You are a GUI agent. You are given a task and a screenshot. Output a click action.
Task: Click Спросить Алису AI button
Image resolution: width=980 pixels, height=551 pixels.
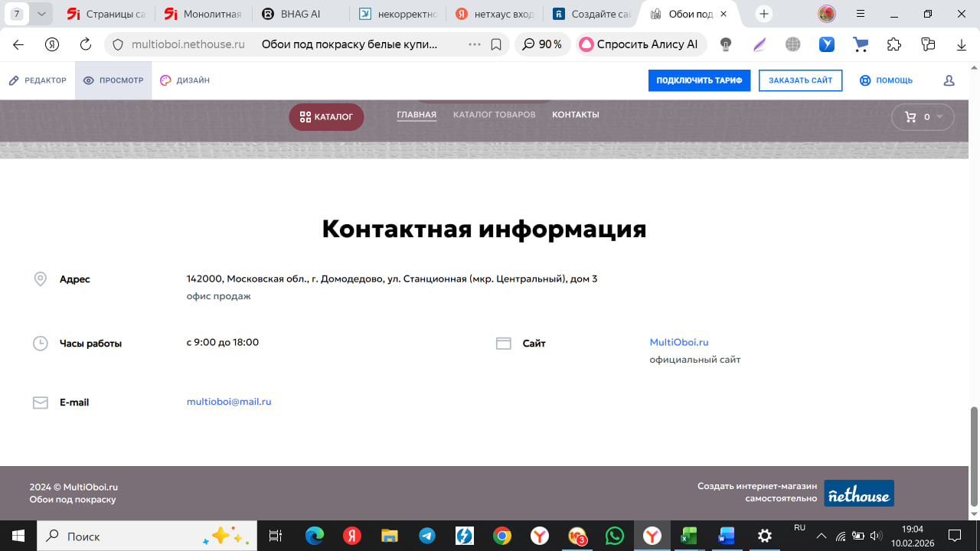[x=639, y=44]
